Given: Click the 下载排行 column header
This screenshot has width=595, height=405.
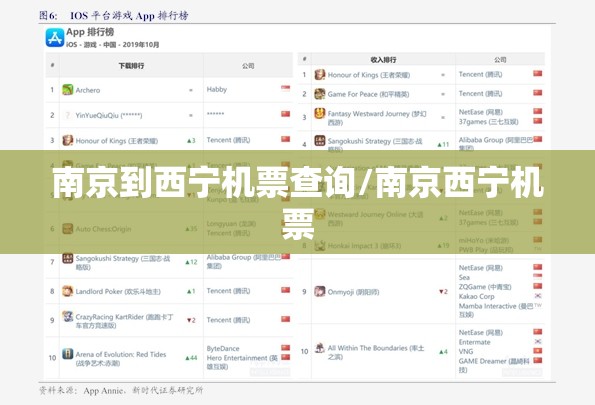Looking at the screenshot, I should pyautogui.click(x=131, y=66).
